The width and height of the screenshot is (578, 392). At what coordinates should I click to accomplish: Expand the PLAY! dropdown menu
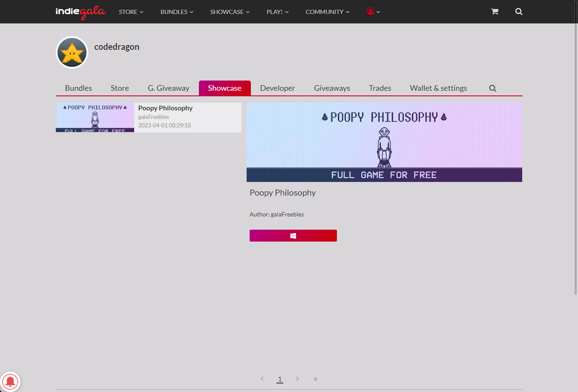click(x=278, y=12)
